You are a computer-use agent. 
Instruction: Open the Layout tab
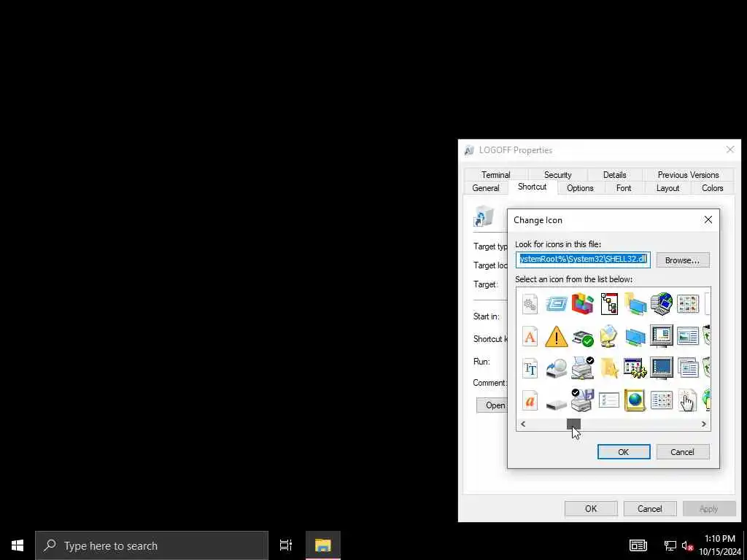tap(667, 188)
